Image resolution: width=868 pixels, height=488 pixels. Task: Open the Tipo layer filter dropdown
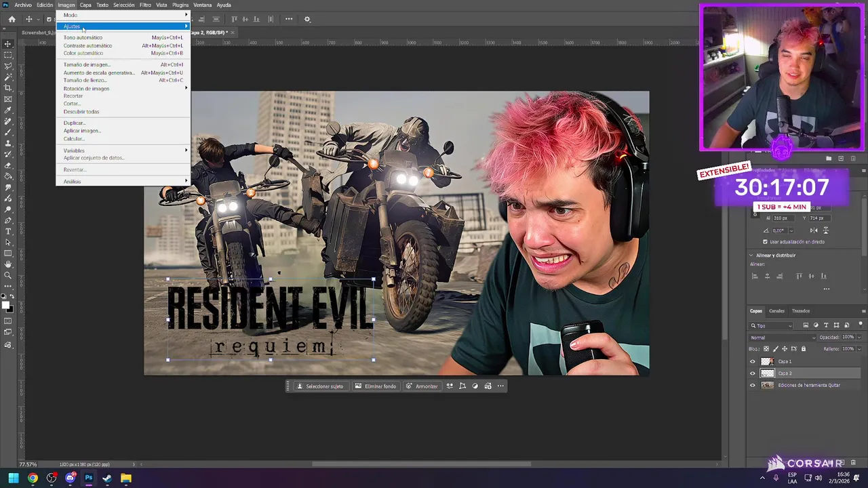click(772, 325)
